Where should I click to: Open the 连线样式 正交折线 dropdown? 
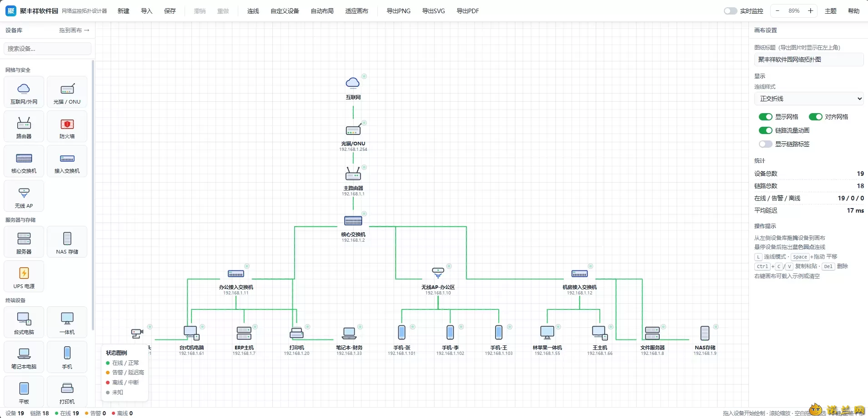click(x=809, y=99)
